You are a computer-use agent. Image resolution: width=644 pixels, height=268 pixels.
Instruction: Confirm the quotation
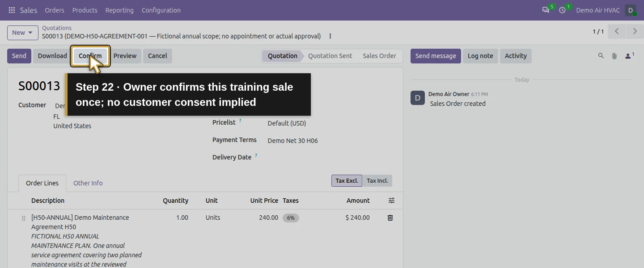pyautogui.click(x=90, y=56)
